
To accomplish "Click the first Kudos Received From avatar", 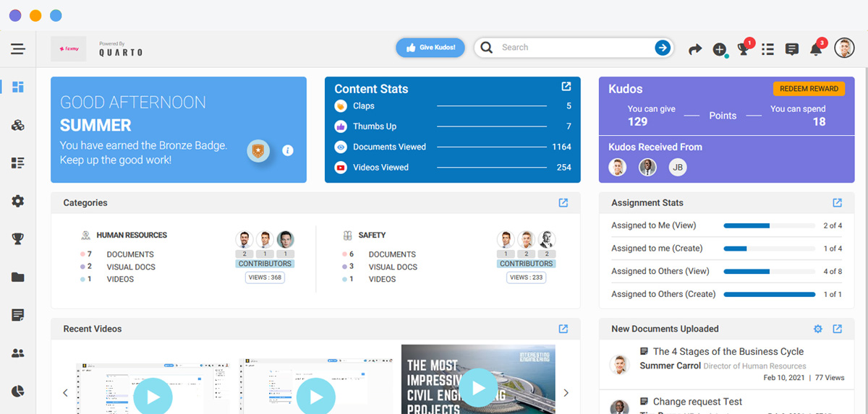I will pyautogui.click(x=617, y=168).
